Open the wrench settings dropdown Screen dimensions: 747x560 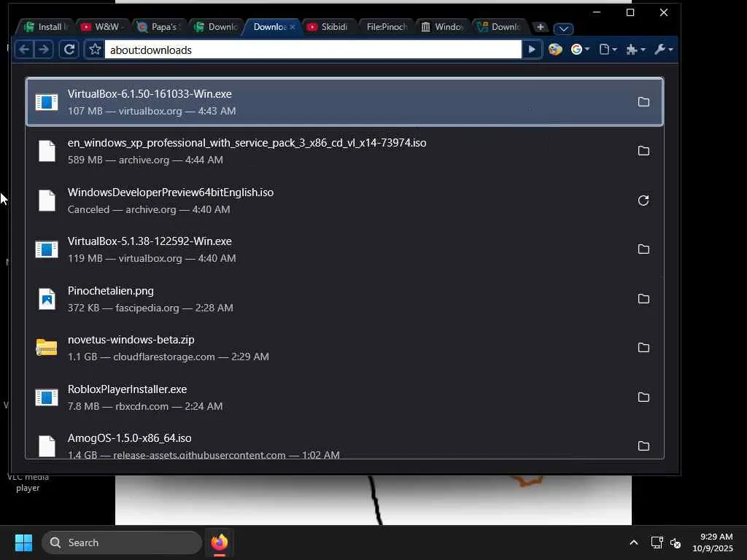point(664,49)
